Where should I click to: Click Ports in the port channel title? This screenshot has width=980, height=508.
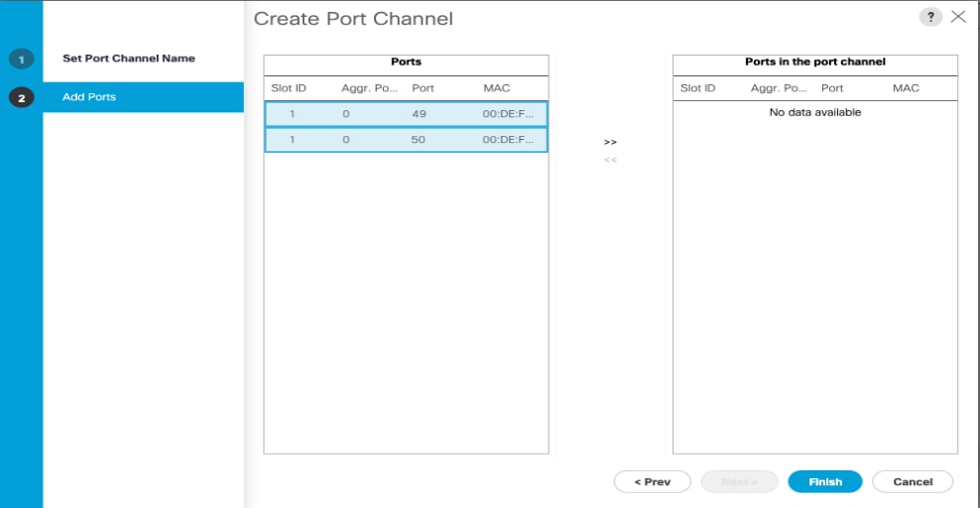(x=815, y=62)
